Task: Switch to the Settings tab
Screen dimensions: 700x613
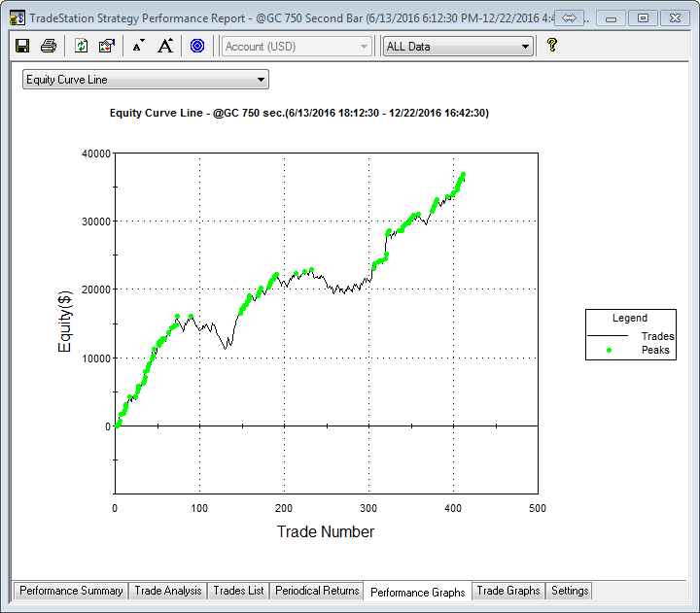Action: [x=570, y=591]
